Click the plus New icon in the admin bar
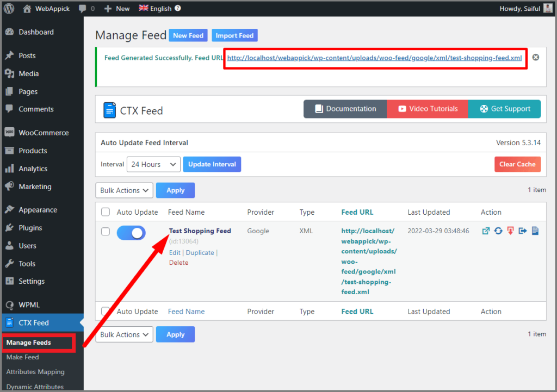 click(108, 9)
